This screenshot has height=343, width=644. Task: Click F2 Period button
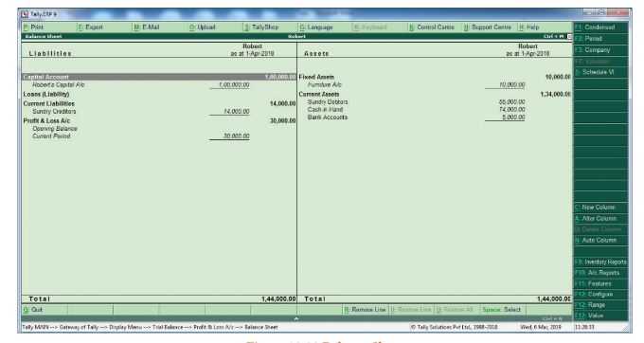(x=600, y=39)
